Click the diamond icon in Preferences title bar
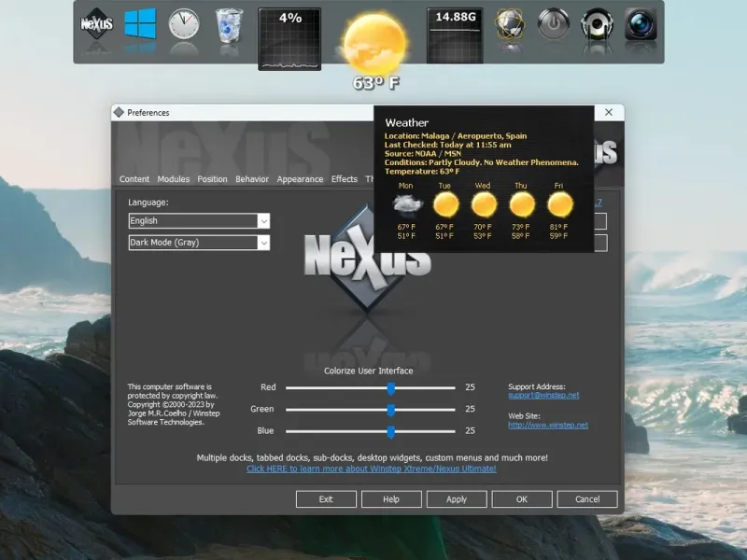Viewport: 747px width, 560px height. click(119, 112)
